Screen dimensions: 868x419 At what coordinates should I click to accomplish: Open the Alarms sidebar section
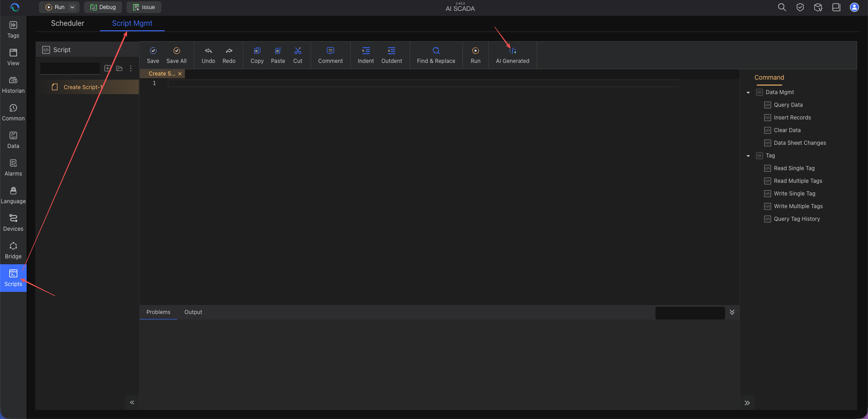(x=13, y=168)
